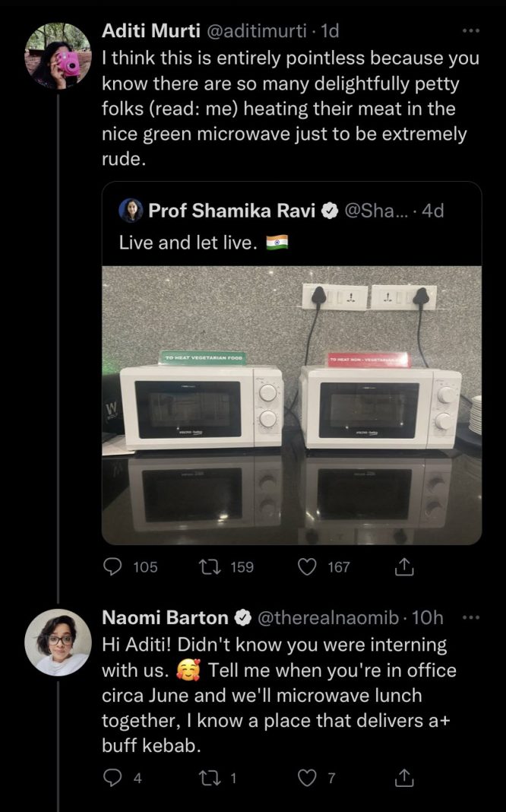
Task: Open Naomi Barton's profile picture
Action: (59, 642)
